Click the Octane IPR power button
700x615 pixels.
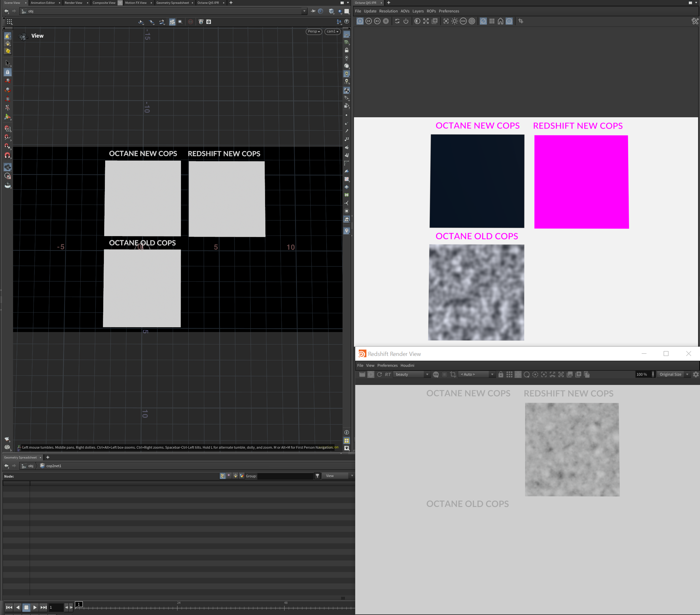406,21
